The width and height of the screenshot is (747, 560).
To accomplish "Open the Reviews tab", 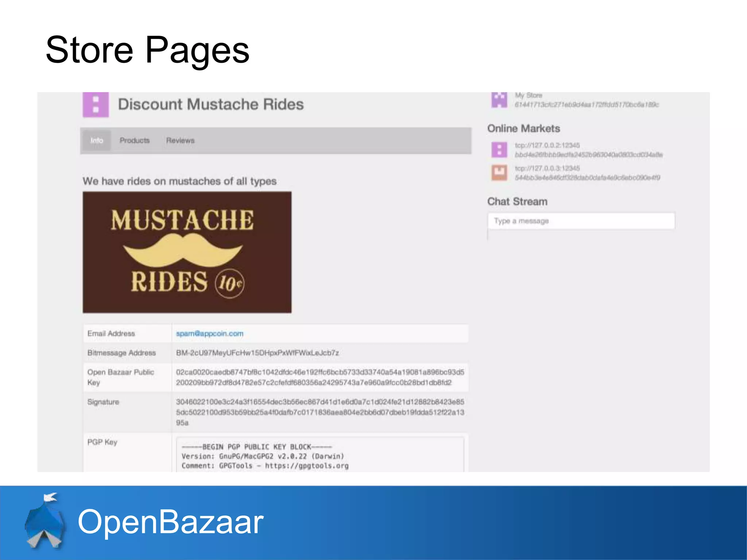I will 180,140.
